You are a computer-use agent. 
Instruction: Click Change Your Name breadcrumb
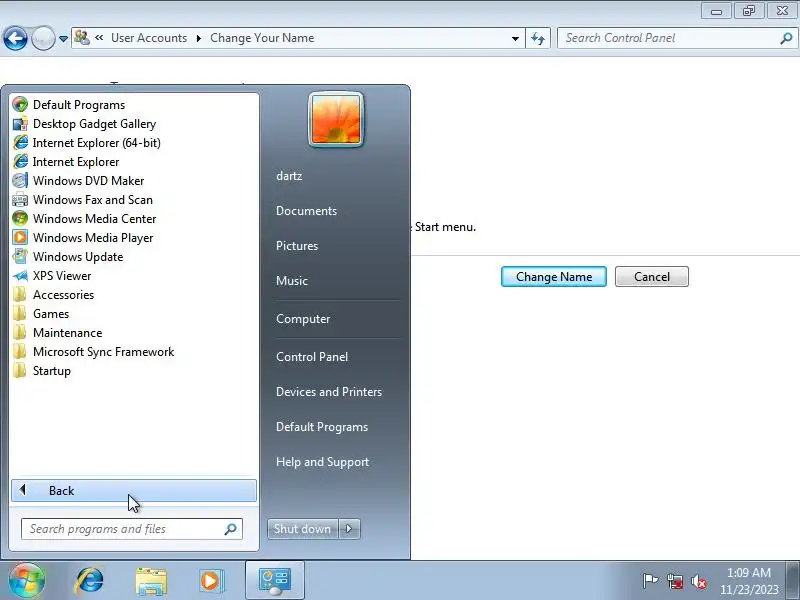(x=262, y=38)
